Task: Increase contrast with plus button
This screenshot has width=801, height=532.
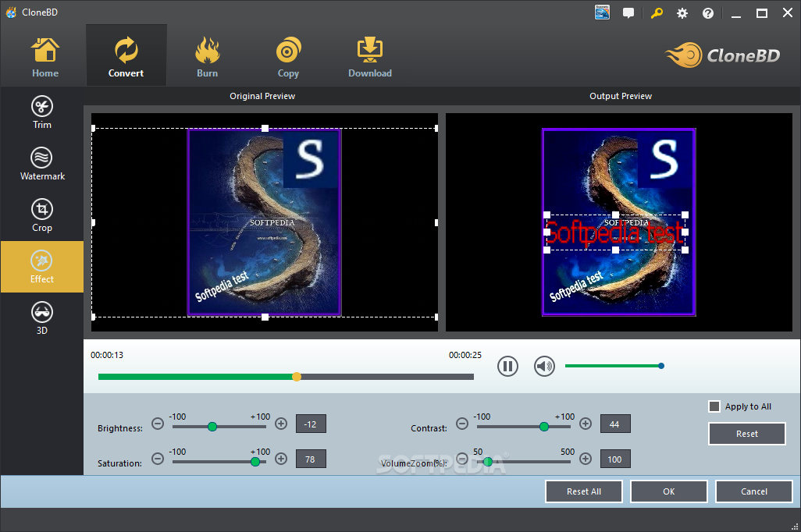Action: [x=586, y=424]
